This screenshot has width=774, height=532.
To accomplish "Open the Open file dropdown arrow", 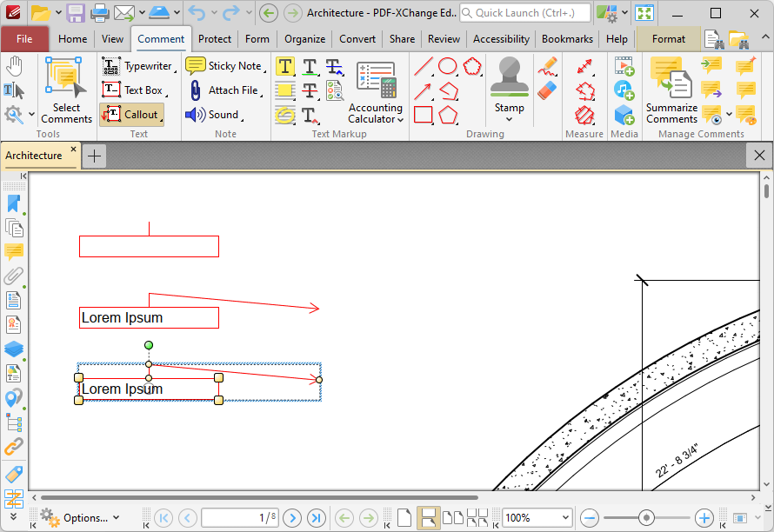I will (58, 13).
